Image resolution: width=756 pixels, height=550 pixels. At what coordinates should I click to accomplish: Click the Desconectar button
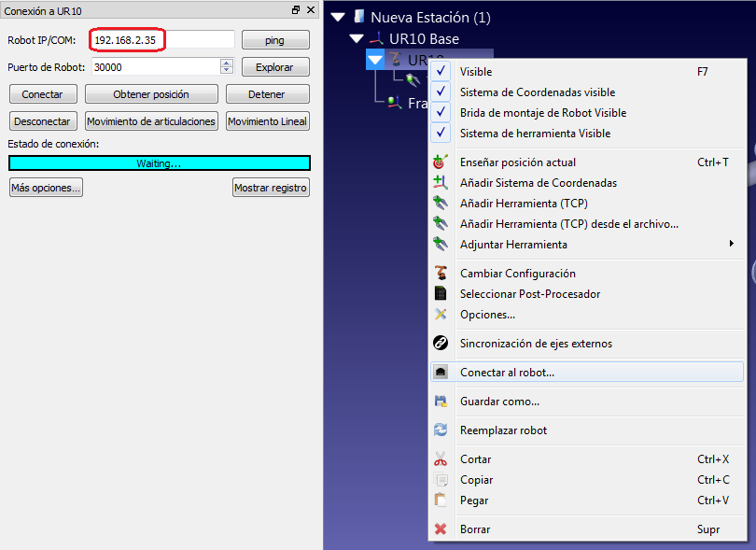43,121
